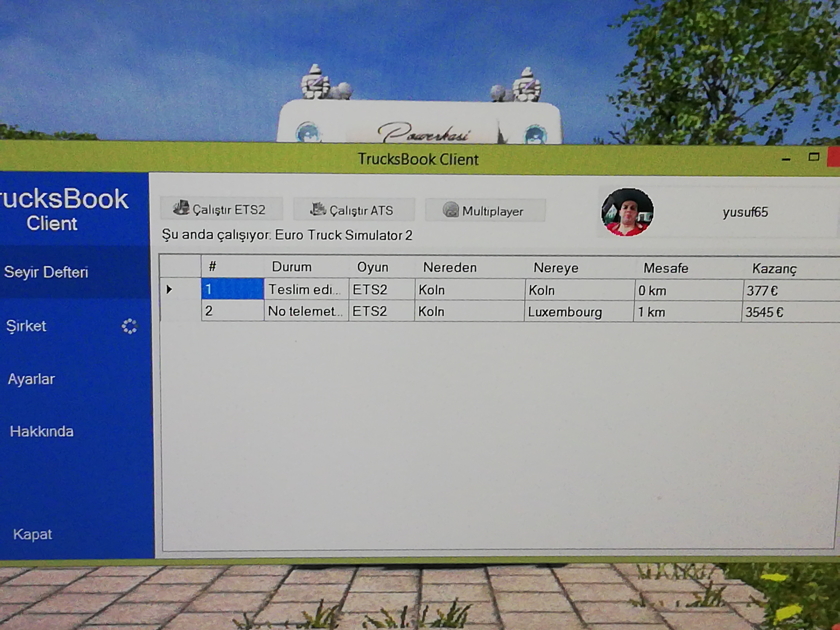Image resolution: width=840 pixels, height=630 pixels.
Task: Maximize the TrucksBook Client window
Action: [813, 157]
